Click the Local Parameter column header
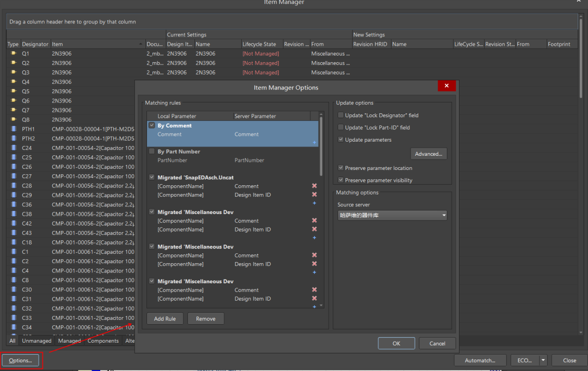588x371 pixels. pyautogui.click(x=176, y=116)
